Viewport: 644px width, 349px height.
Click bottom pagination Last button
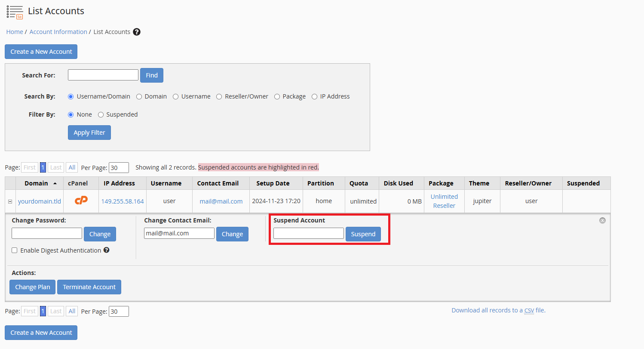tap(56, 311)
